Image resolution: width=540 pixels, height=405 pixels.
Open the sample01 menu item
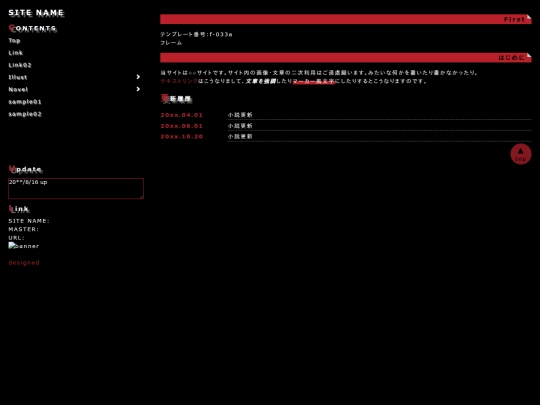tap(25, 102)
